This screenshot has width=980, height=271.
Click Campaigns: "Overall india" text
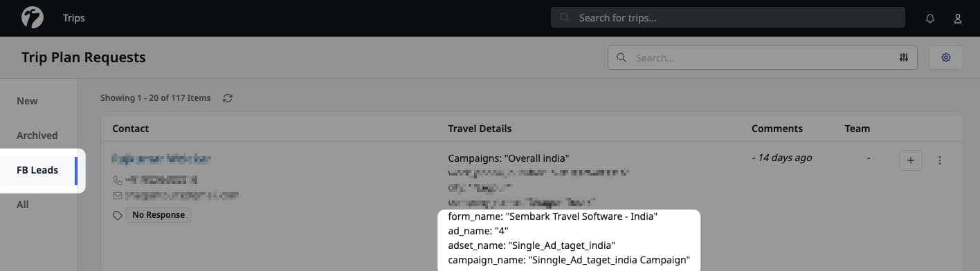509,158
